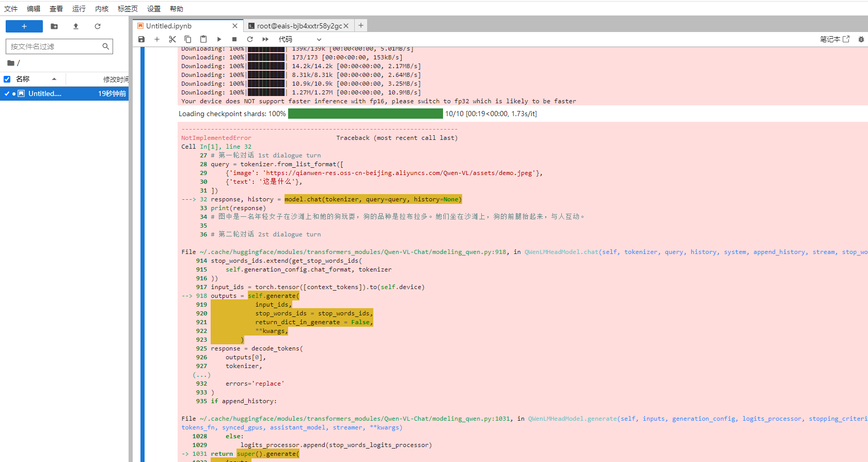The image size is (868, 462).
Task: Create a new launcher with plus button
Action: pyautogui.click(x=24, y=26)
